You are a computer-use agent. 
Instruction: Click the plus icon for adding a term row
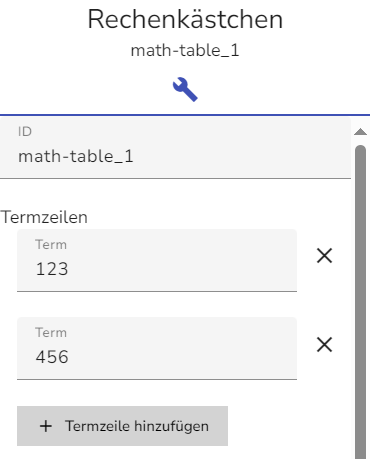point(46,426)
